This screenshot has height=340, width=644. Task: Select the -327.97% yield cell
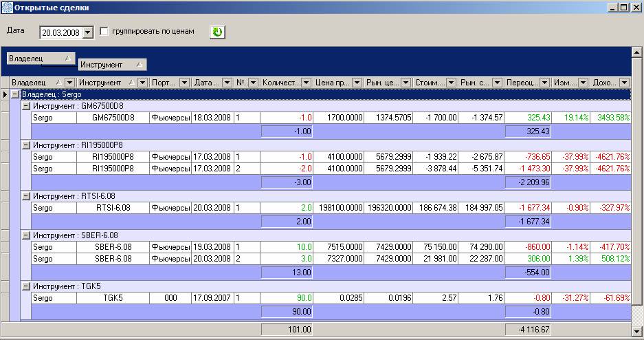[x=610, y=208]
